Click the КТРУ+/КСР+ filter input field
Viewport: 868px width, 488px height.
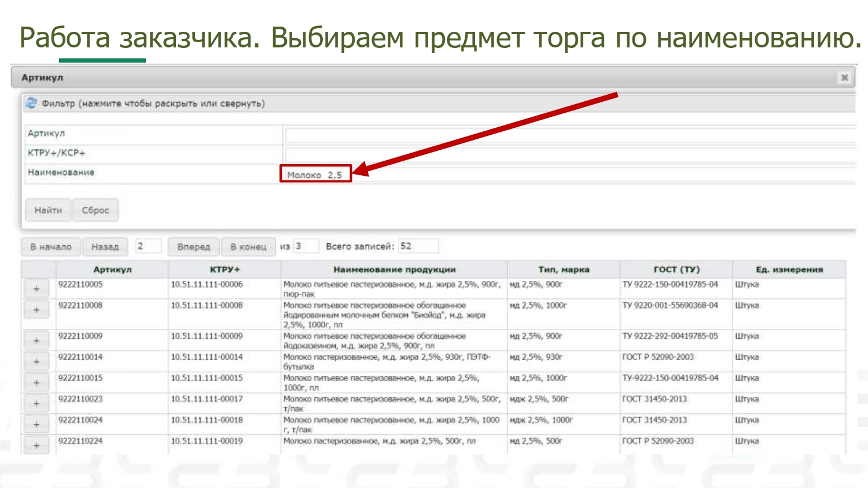[570, 154]
